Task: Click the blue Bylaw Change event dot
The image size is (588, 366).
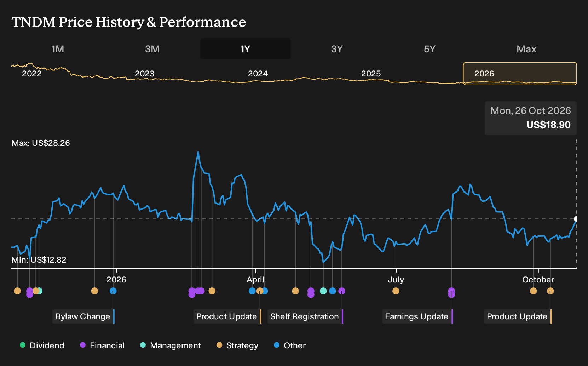Action: (113, 291)
